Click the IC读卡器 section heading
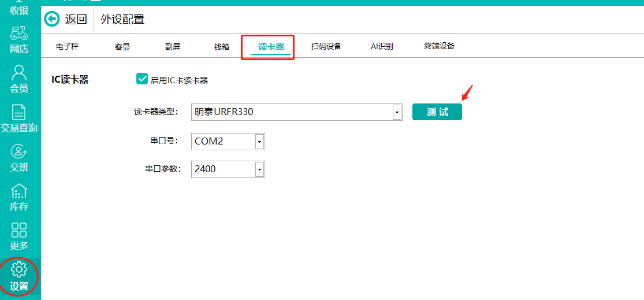This screenshot has height=300, width=644. click(70, 80)
